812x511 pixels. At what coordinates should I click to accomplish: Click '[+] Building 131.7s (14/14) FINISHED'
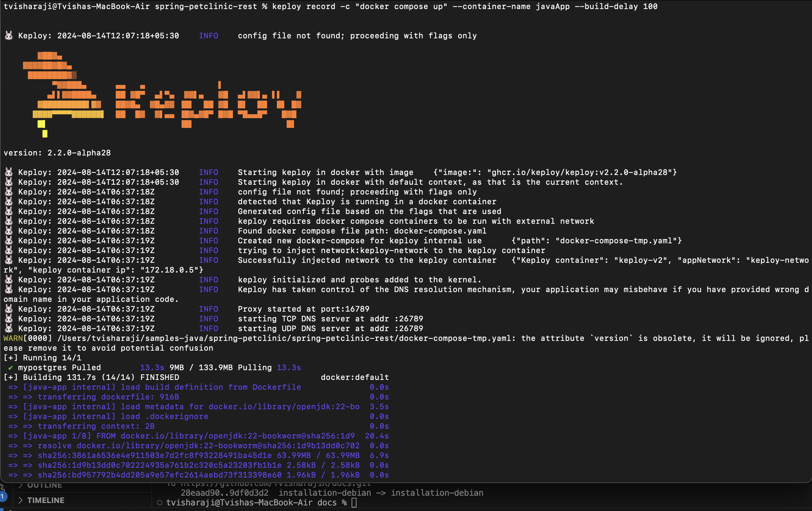pos(91,377)
